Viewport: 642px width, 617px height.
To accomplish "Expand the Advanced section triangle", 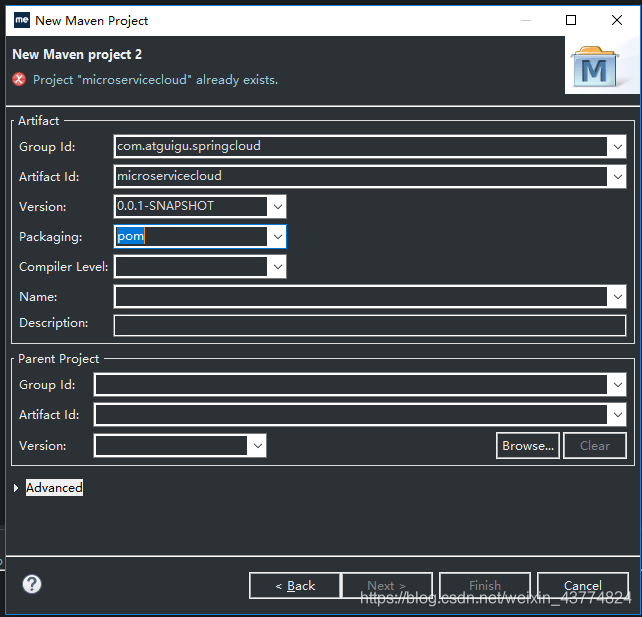I will pos(16,488).
